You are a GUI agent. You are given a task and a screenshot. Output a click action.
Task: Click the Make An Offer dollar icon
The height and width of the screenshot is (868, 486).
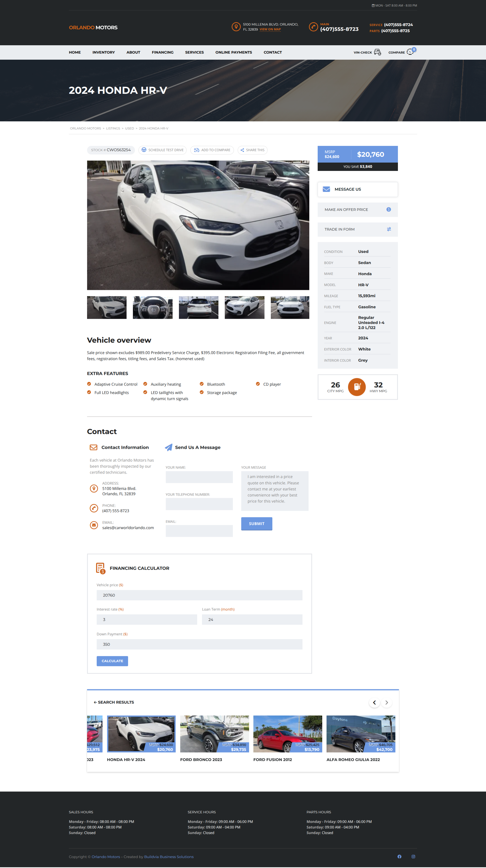point(389,210)
